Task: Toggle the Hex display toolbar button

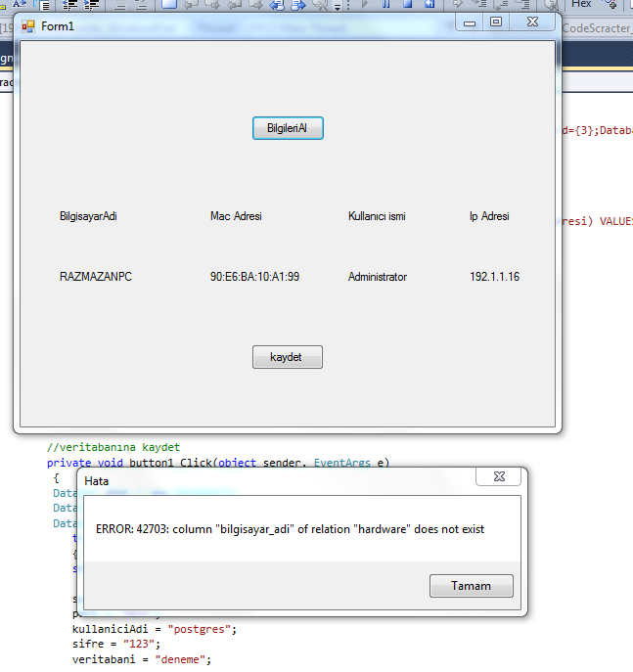Action: (581, 5)
